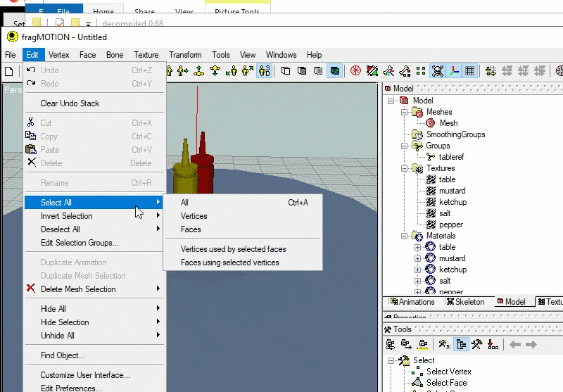Viewport: 563px width, 392px height.
Task: Click Find Object menu entry
Action: (94, 355)
